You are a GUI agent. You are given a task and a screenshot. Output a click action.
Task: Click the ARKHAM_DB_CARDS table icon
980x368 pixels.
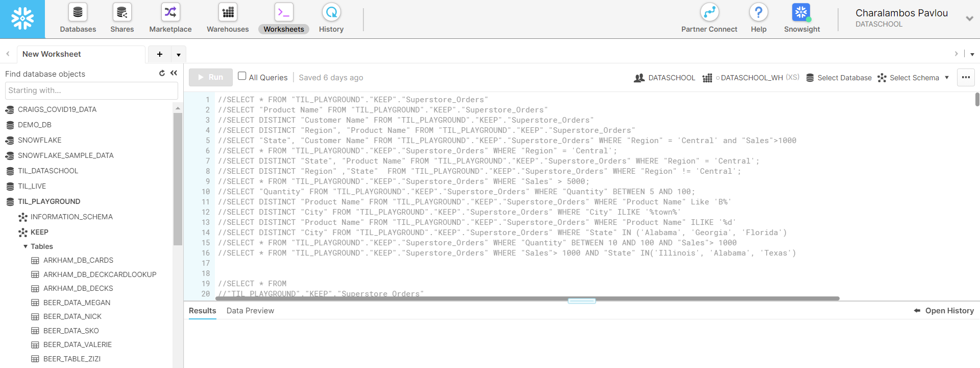pos(35,261)
